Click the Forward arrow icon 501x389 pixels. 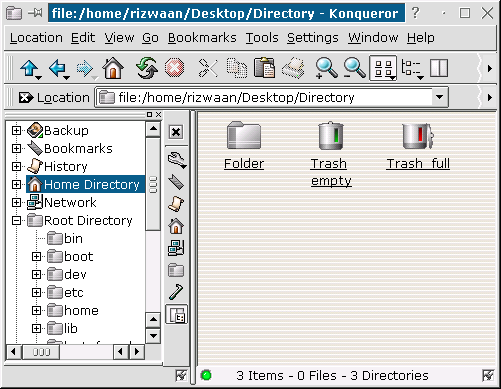pyautogui.click(x=86, y=69)
